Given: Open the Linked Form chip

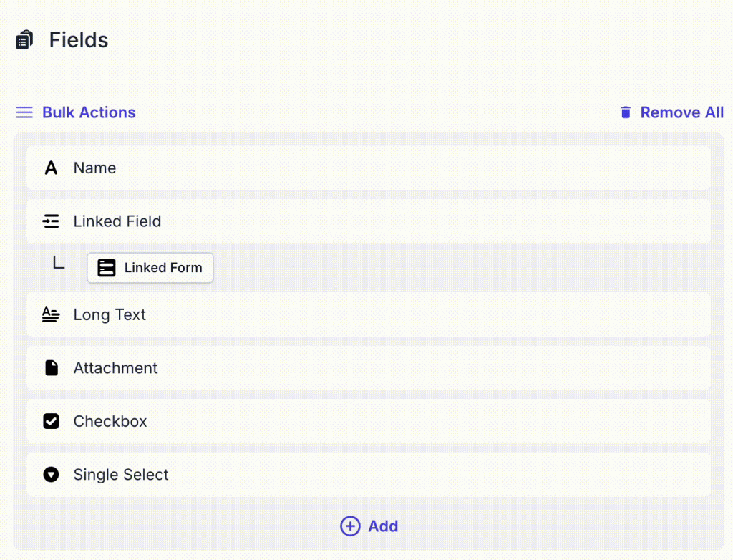Looking at the screenshot, I should [x=162, y=268].
